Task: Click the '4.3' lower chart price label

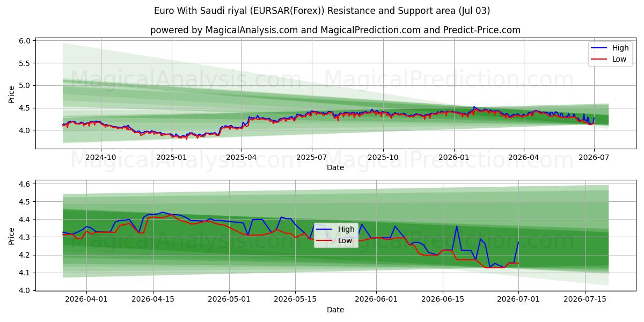Action: pyautogui.click(x=26, y=237)
